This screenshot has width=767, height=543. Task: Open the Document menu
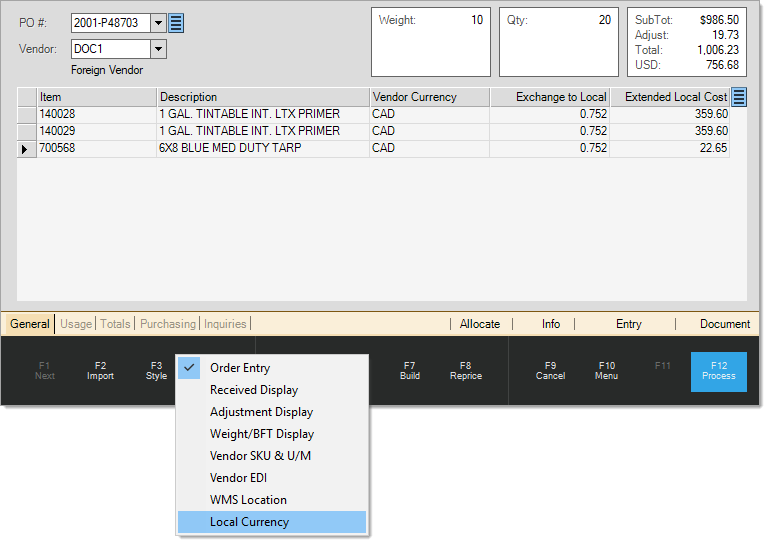click(724, 324)
